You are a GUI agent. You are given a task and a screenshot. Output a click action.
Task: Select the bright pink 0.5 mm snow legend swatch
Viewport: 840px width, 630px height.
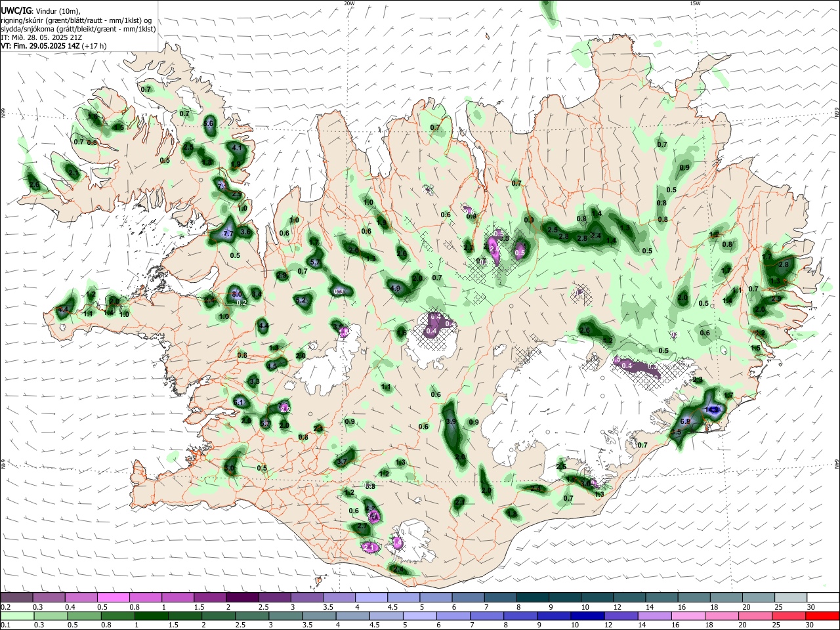[114, 597]
